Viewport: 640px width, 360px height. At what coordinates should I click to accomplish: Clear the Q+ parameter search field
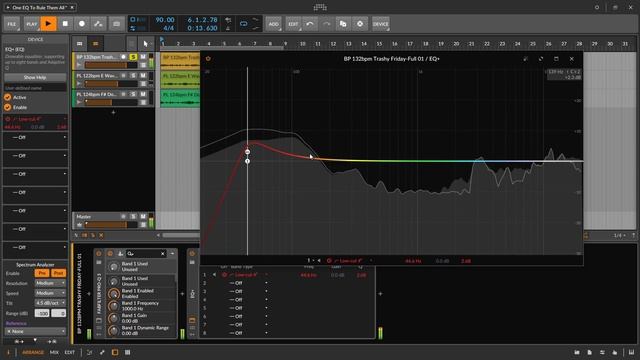(162, 253)
